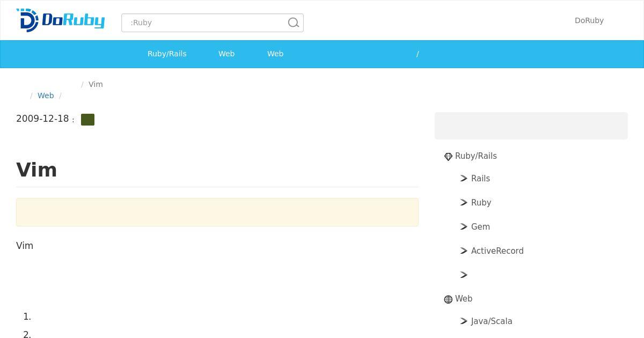Open the first Web navigation item
The height and width of the screenshot is (338, 644).
[226, 54]
